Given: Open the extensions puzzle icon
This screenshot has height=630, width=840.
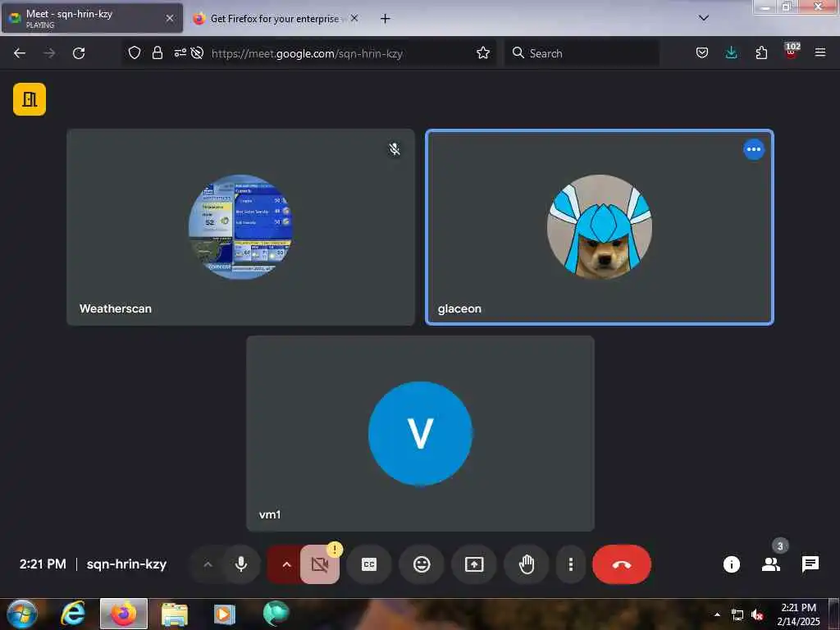Looking at the screenshot, I should tap(761, 52).
